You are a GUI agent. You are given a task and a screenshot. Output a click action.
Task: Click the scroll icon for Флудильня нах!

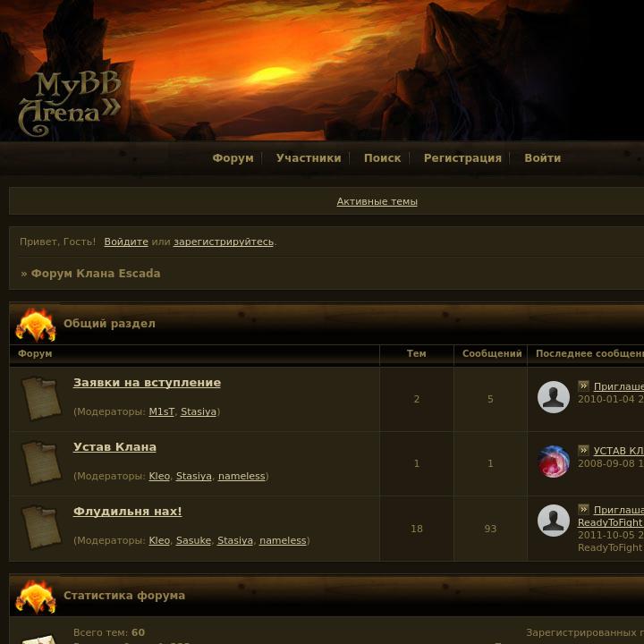(41, 528)
